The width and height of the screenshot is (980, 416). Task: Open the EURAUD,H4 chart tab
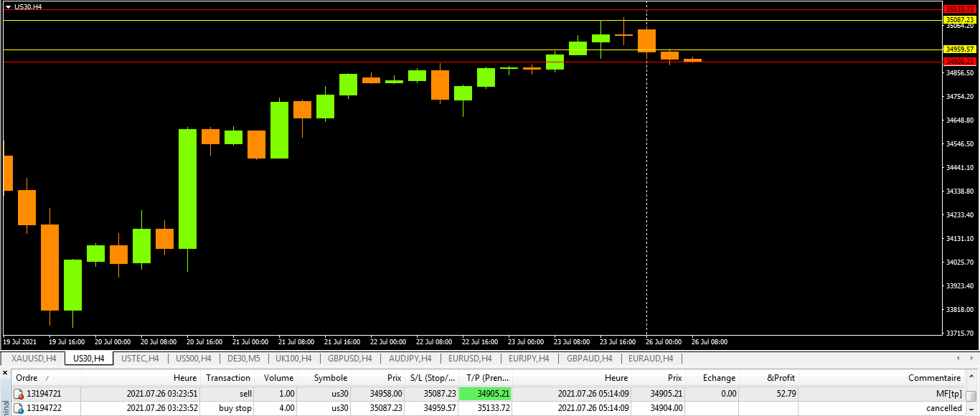click(650, 358)
